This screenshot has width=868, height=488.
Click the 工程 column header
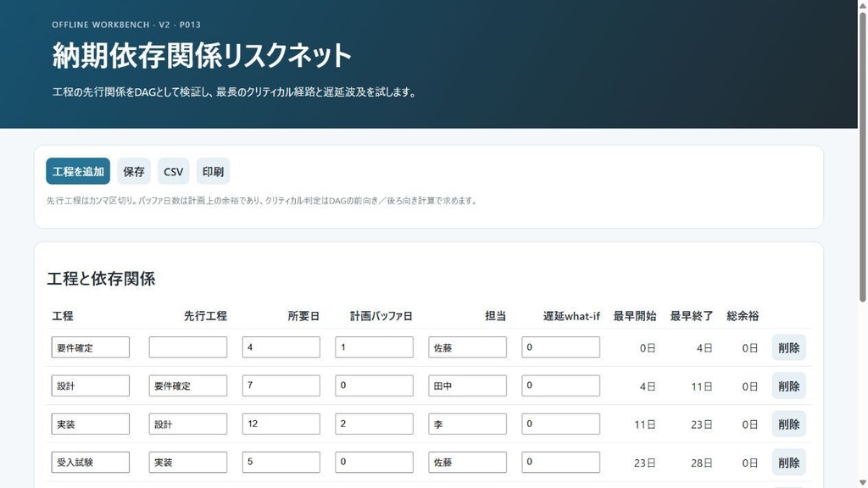click(63, 316)
